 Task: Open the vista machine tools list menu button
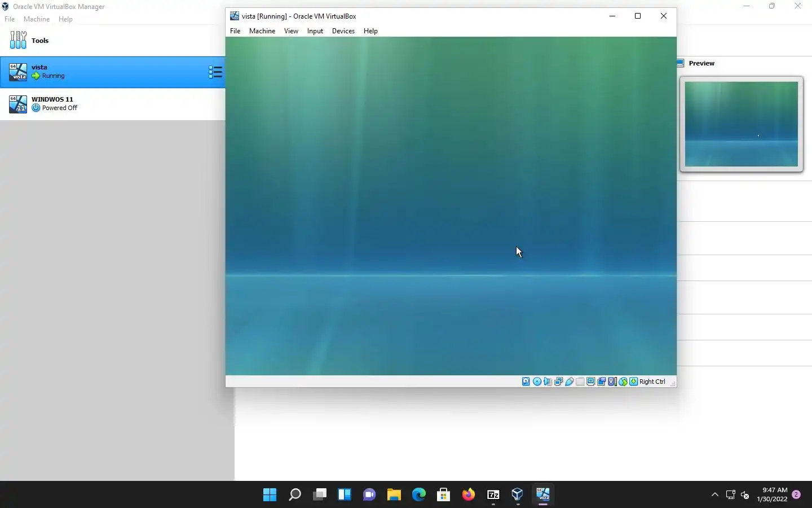pyautogui.click(x=215, y=72)
